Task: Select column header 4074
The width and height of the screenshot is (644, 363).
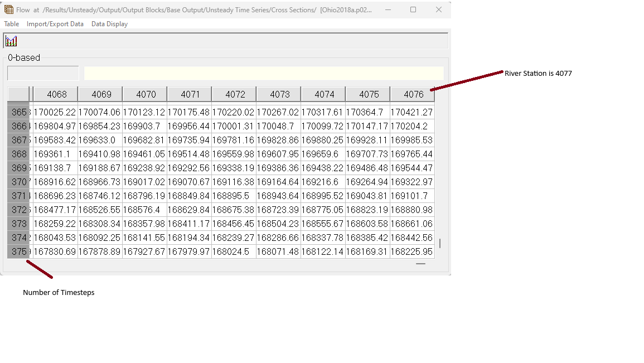Action: pyautogui.click(x=323, y=94)
